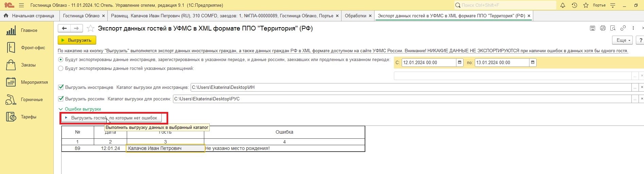
Task: Browse folder for Russians export catalog
Action: coord(634,99)
